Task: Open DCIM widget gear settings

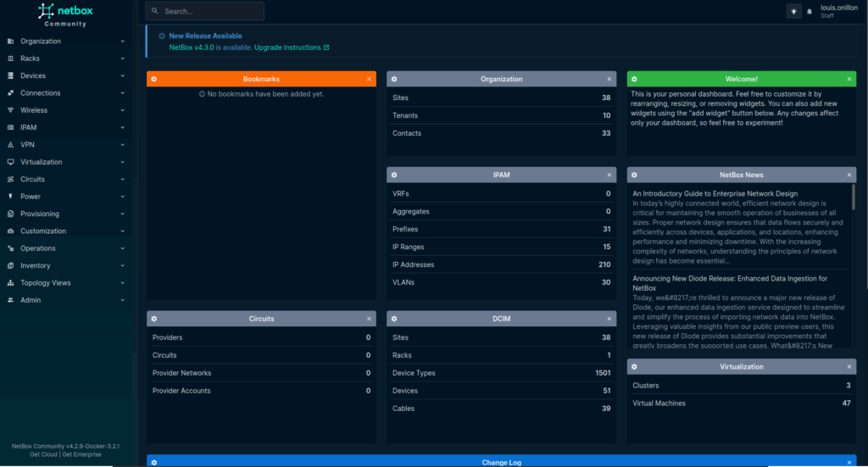Action: [x=394, y=319]
